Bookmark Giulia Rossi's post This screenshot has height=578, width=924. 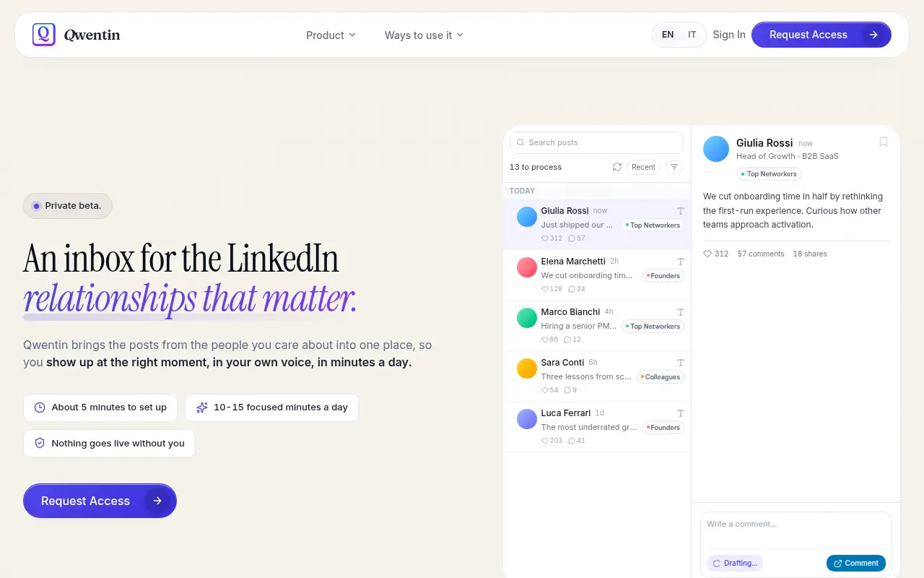883,142
